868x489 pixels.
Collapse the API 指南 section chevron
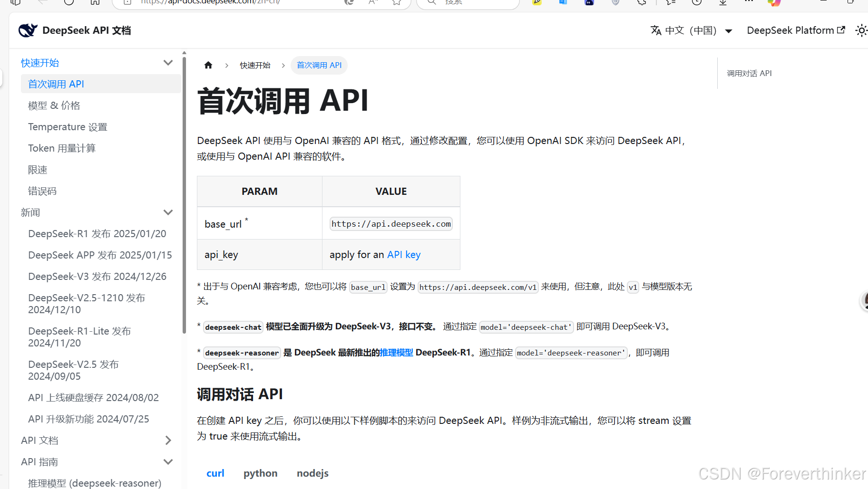click(168, 462)
